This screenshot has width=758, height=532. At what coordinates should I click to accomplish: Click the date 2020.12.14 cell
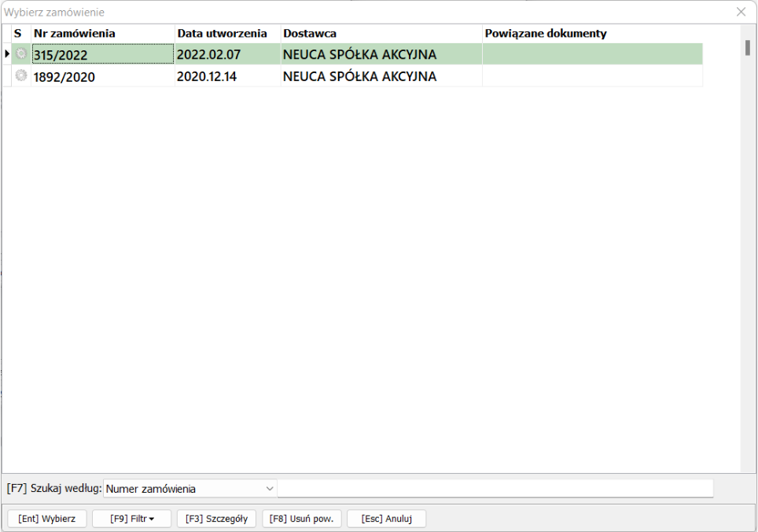(228, 76)
